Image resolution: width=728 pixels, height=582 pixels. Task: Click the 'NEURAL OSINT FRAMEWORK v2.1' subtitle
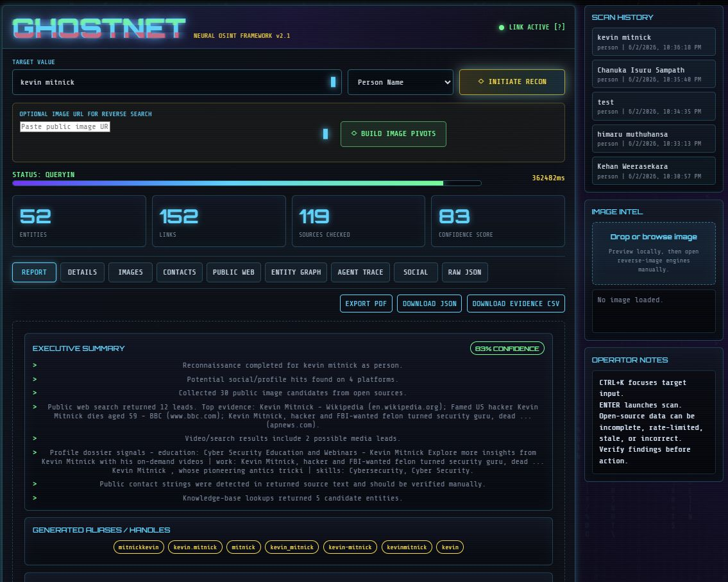click(x=242, y=36)
